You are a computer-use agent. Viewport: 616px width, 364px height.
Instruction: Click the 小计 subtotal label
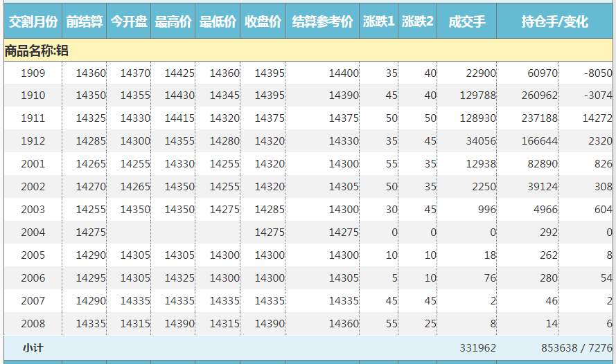tap(33, 348)
